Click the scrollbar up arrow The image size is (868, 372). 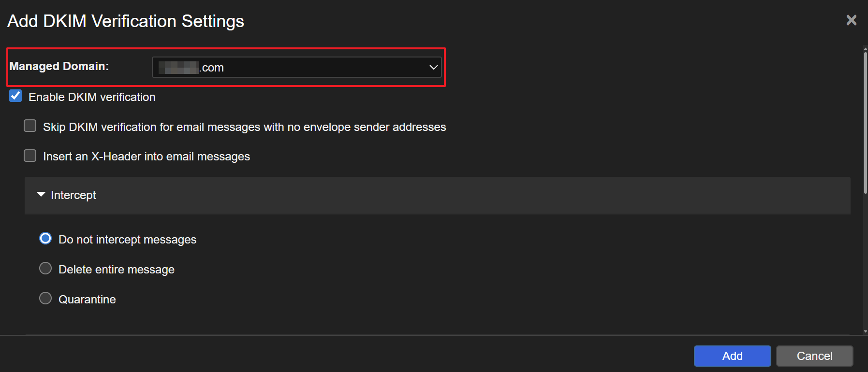pos(865,48)
